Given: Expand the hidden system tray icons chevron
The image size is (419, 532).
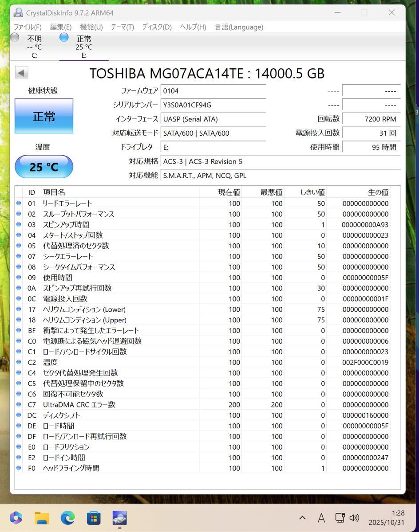Looking at the screenshot, I should tap(302, 517).
